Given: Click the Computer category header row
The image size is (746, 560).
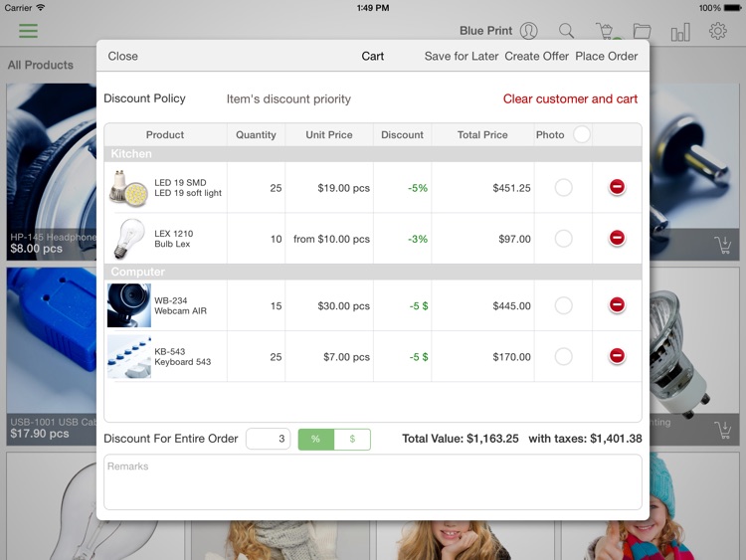Looking at the screenshot, I should coord(373,272).
